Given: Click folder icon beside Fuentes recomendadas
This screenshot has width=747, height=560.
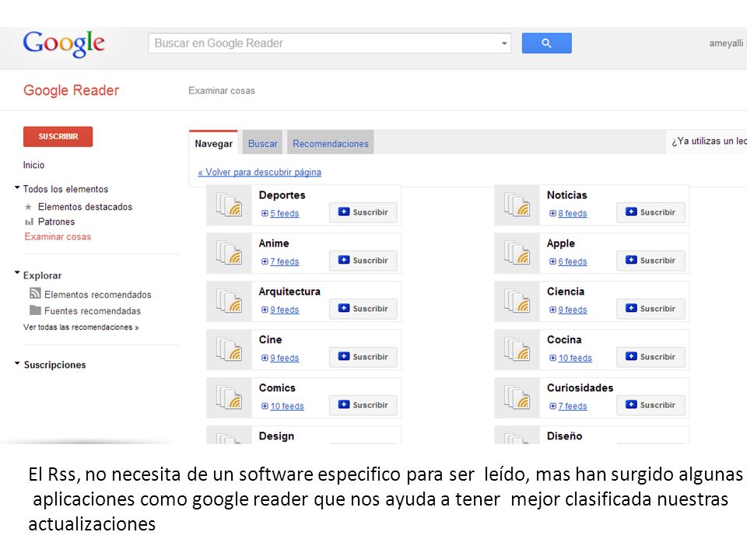Looking at the screenshot, I should tap(35, 310).
